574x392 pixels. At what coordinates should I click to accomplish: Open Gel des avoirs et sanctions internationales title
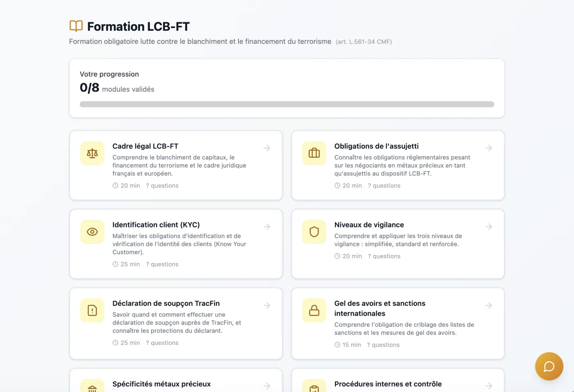click(380, 308)
